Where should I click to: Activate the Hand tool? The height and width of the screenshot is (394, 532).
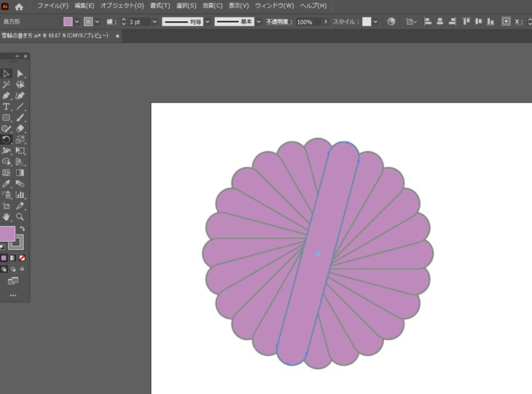tap(6, 216)
